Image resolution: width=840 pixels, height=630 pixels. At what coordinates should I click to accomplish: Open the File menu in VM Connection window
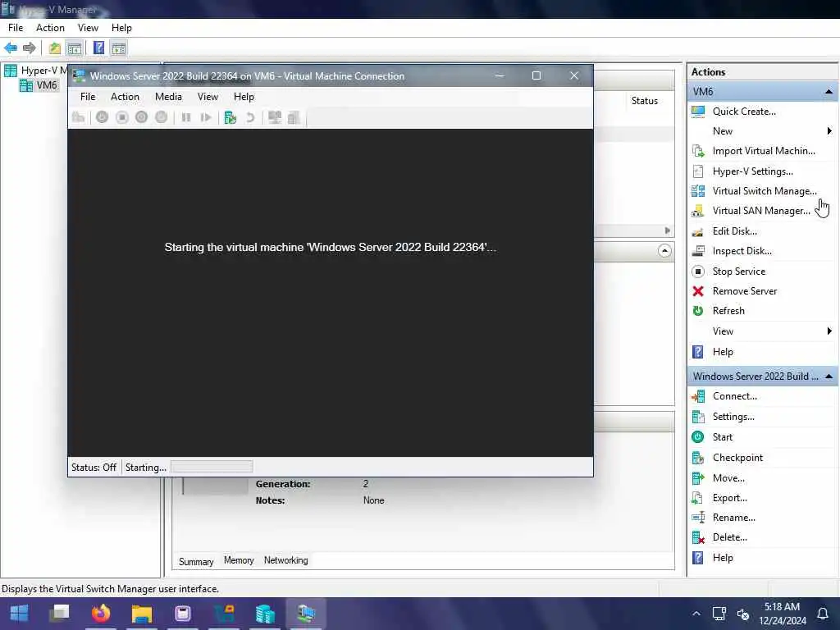click(x=88, y=97)
